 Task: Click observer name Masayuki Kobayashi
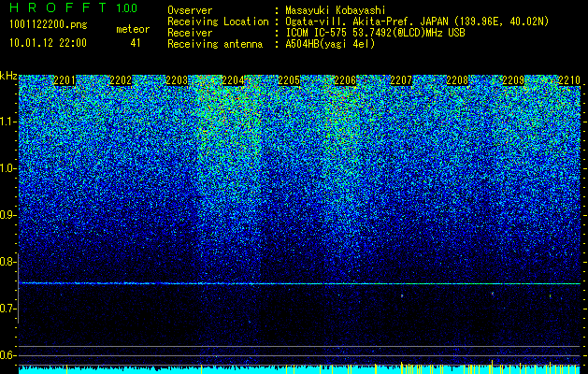click(336, 11)
